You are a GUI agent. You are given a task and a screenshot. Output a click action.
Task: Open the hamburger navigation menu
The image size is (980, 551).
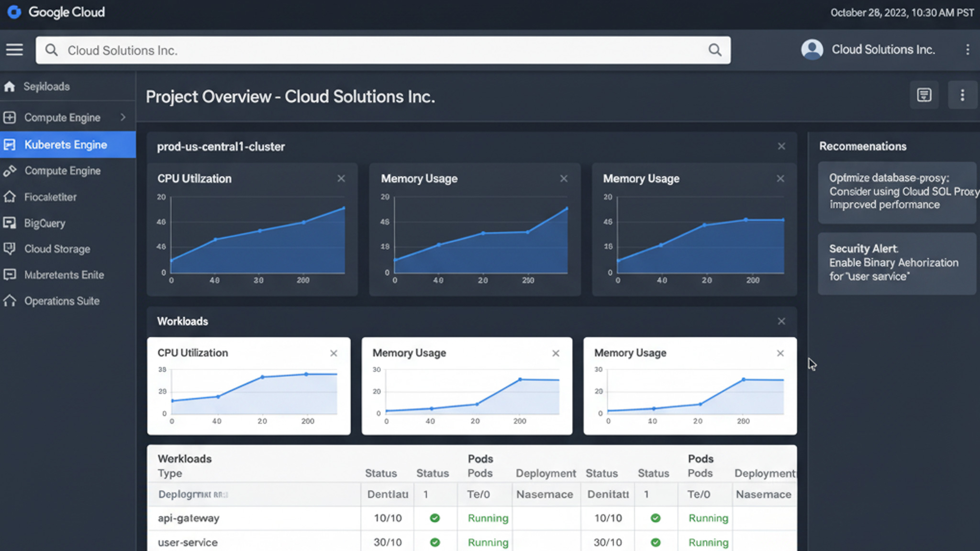click(14, 49)
